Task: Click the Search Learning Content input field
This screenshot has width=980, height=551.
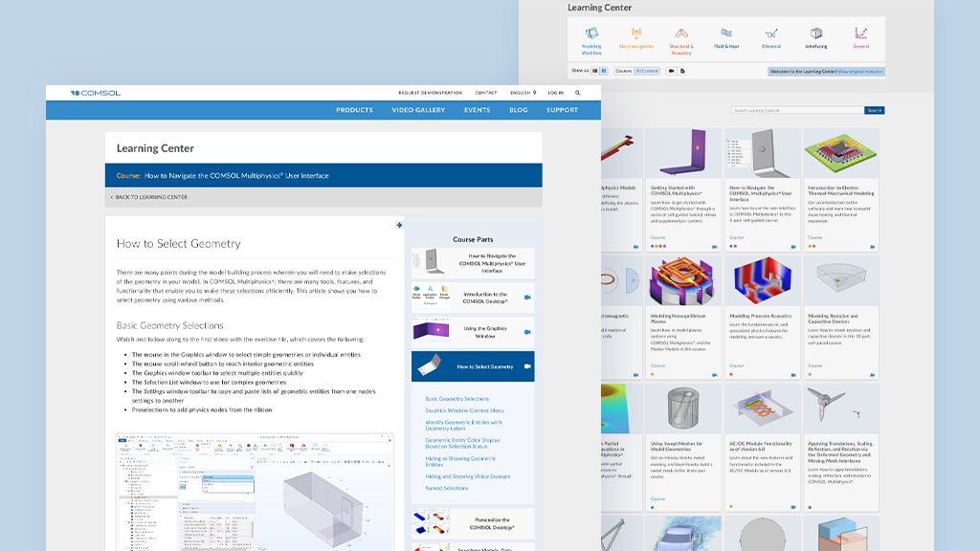Action: click(797, 111)
